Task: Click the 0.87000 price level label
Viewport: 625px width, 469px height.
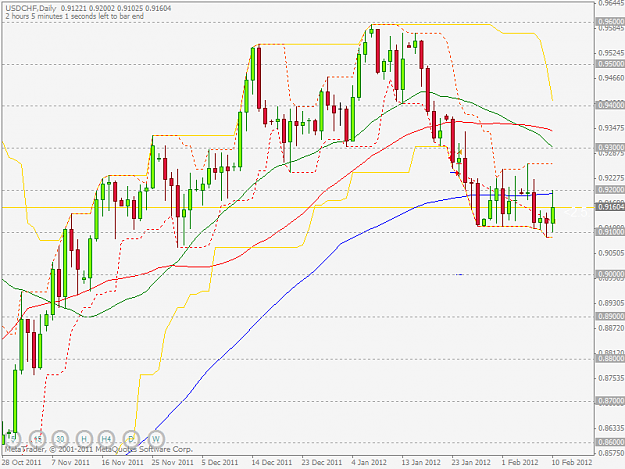Action: coord(610,401)
